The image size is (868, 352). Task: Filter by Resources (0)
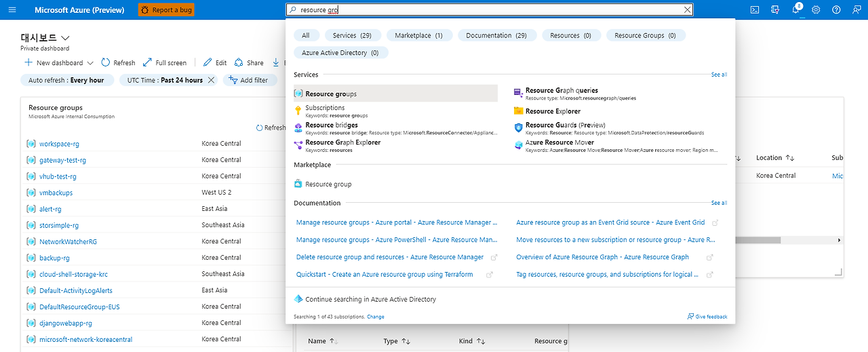pyautogui.click(x=570, y=35)
